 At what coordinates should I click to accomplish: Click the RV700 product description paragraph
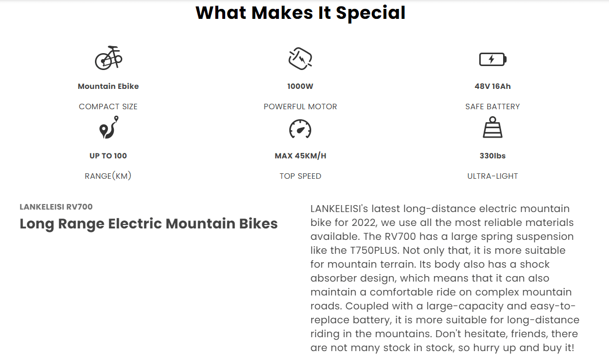click(x=445, y=278)
